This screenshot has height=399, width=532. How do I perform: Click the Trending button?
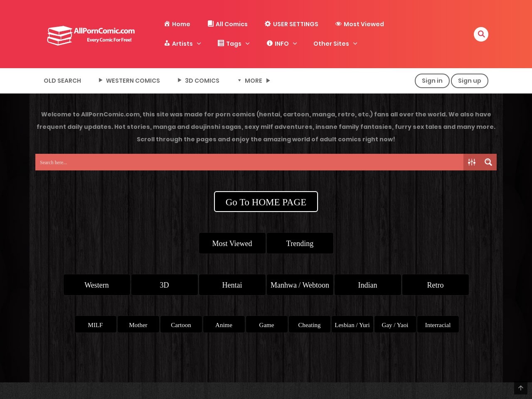coord(300,243)
